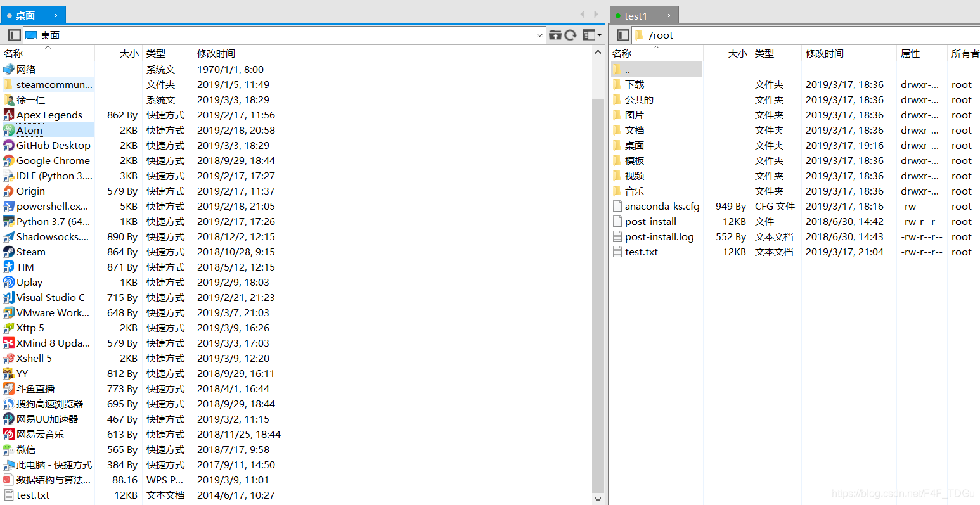This screenshot has width=980, height=505.
Task: Select the remote 音乐 folder icon
Action: click(617, 191)
